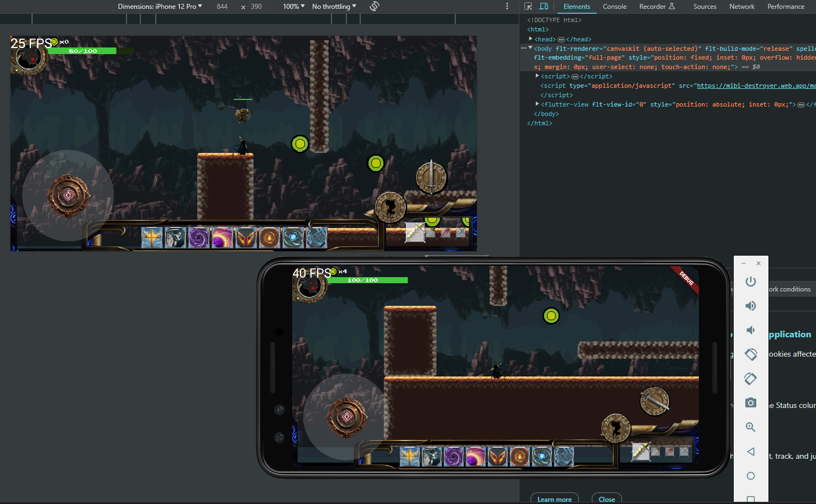Edit viewport width field 844
The image size is (816, 504).
click(x=222, y=6)
